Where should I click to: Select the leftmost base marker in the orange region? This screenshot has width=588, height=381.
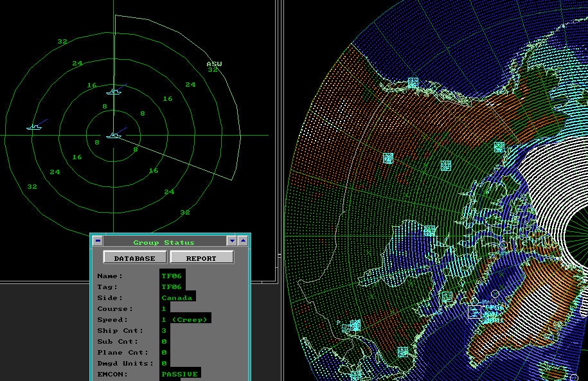388,158
